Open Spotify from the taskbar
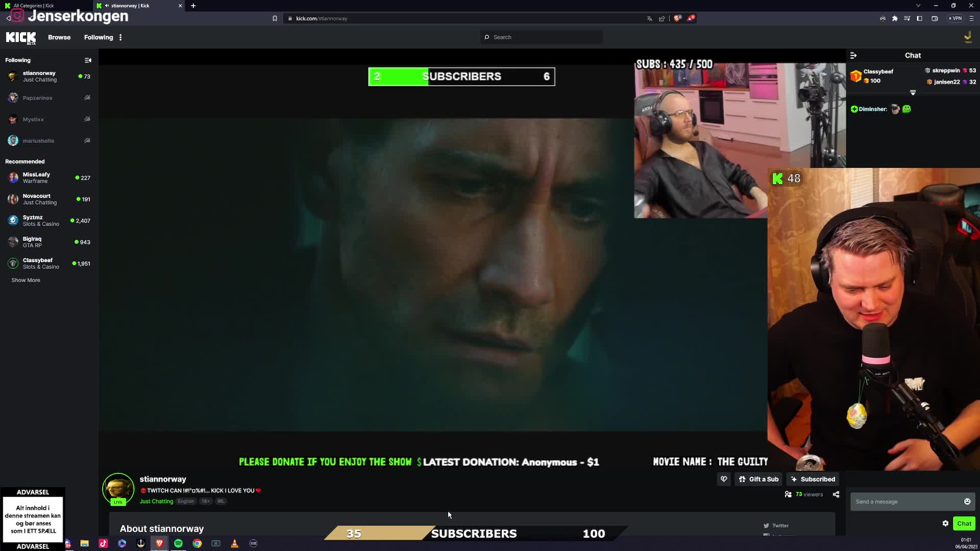 (x=178, y=543)
